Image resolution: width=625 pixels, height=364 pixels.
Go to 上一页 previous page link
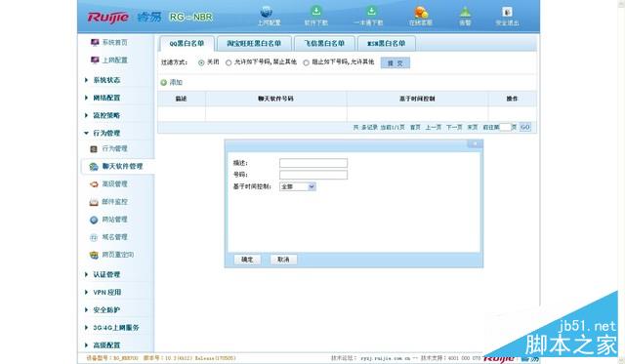click(x=434, y=128)
